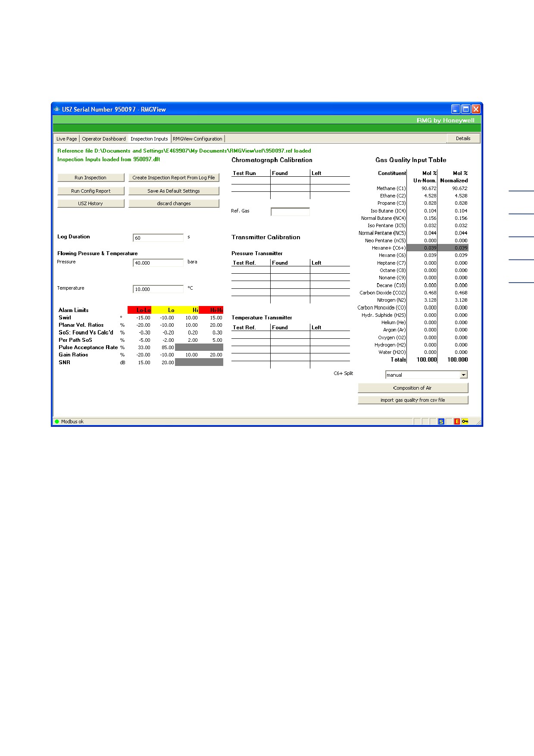Click Planar Vel. Ratios Hi-Hi value 20.00
The image size is (534, 756).
(x=216, y=325)
